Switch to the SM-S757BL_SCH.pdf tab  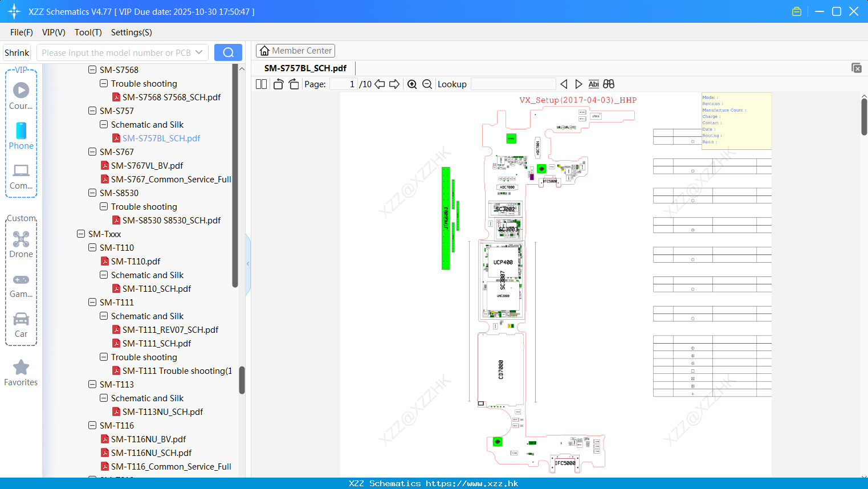click(x=305, y=68)
